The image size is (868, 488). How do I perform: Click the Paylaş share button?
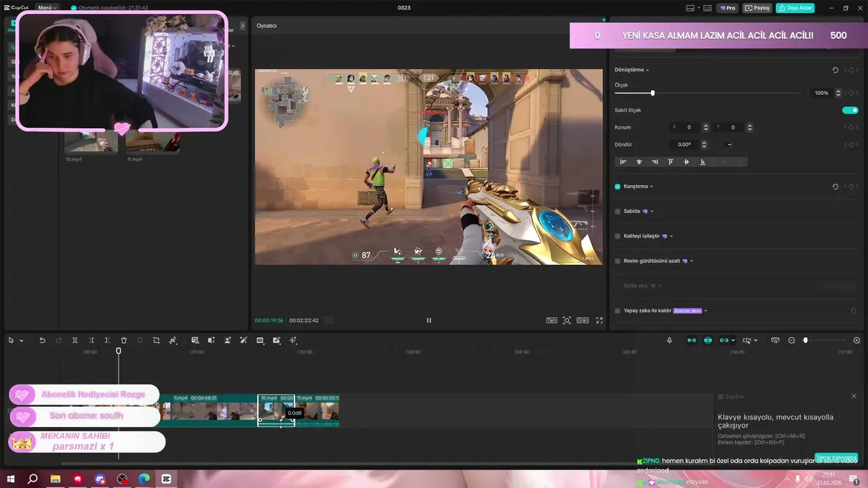(757, 8)
